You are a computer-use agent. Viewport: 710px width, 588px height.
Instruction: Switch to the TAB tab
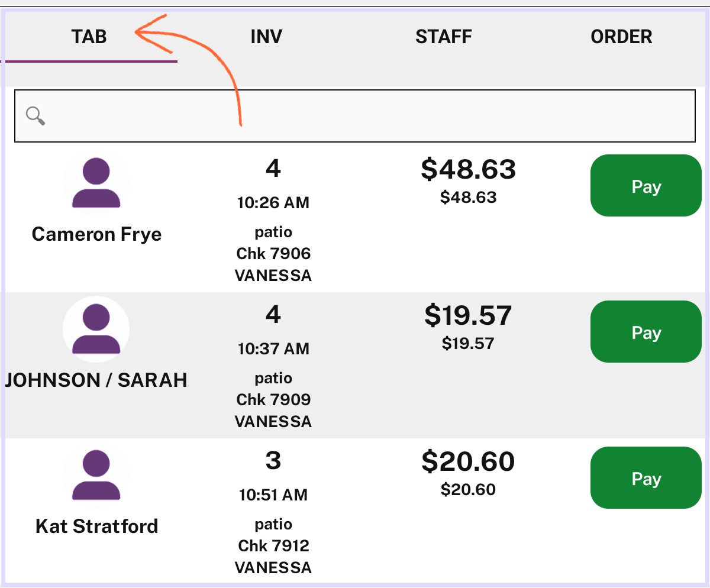tap(89, 37)
